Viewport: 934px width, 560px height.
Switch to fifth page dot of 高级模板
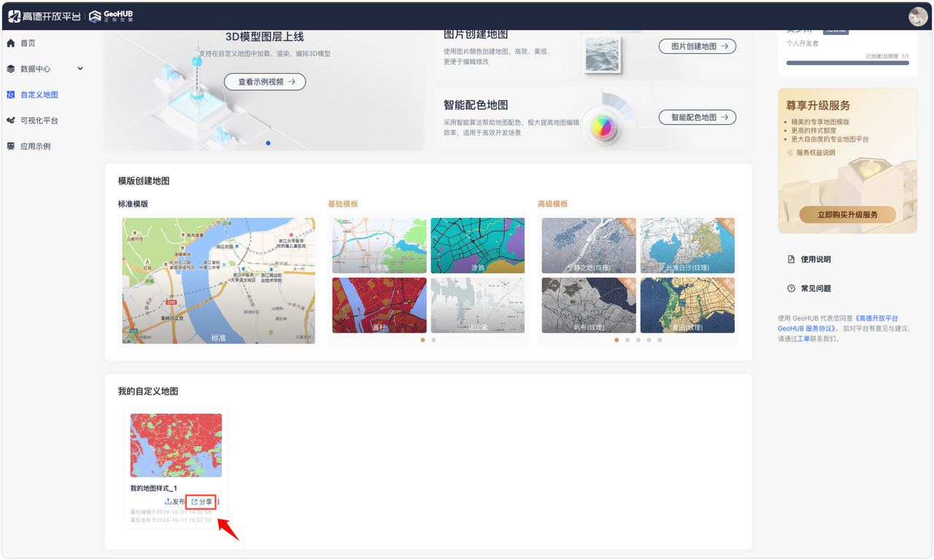point(660,340)
